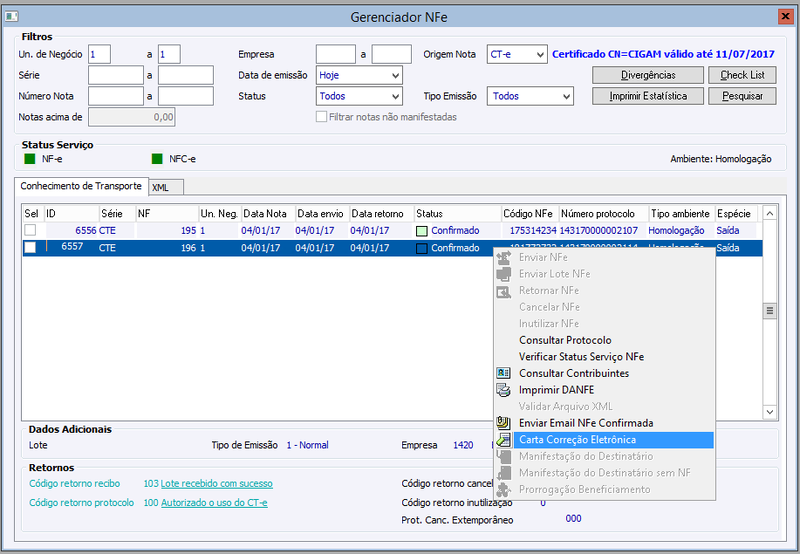Click the first Un. de Negócio field
800x554 pixels.
[x=99, y=54]
